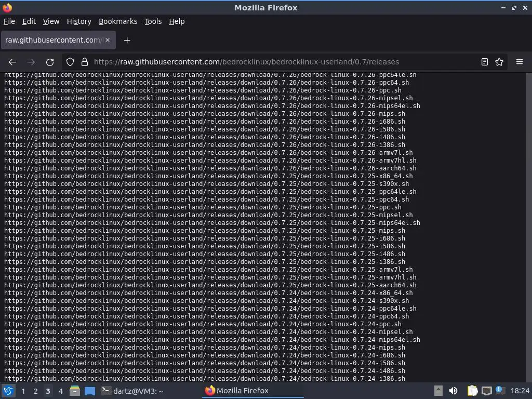
Task: Click the 0.7.25-i486.sh URL line
Action: click(205, 254)
